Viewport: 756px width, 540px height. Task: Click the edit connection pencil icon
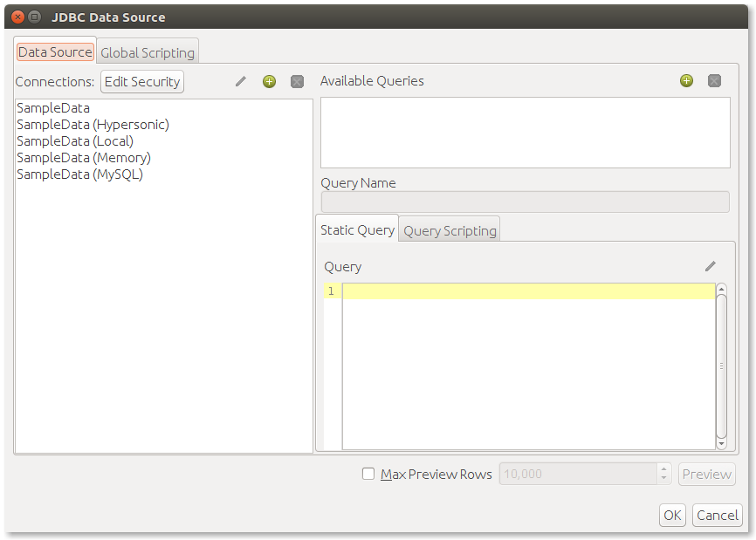241,81
